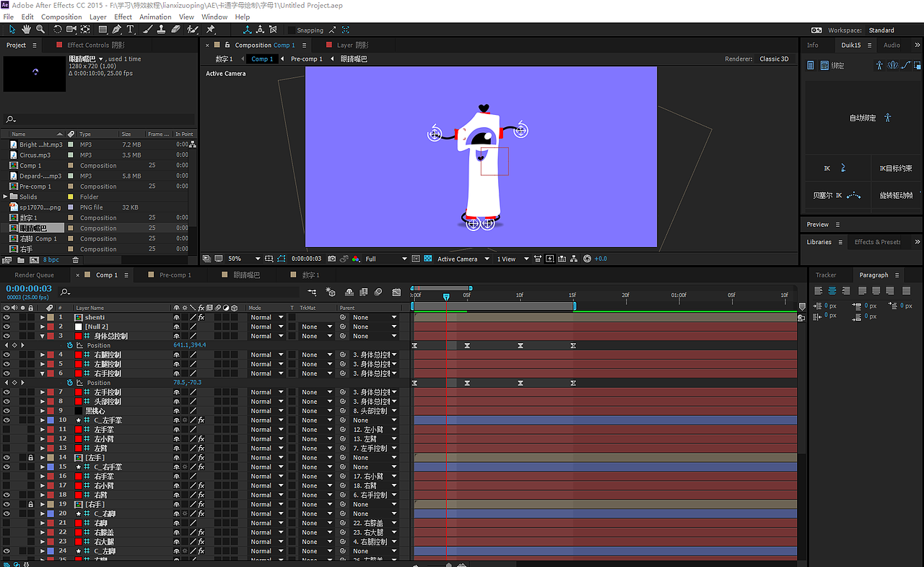Open the Animation menu
The image size is (924, 567).
[155, 17]
